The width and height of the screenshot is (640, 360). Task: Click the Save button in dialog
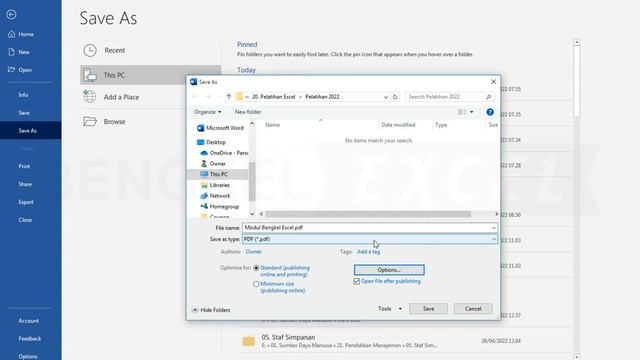(428, 309)
